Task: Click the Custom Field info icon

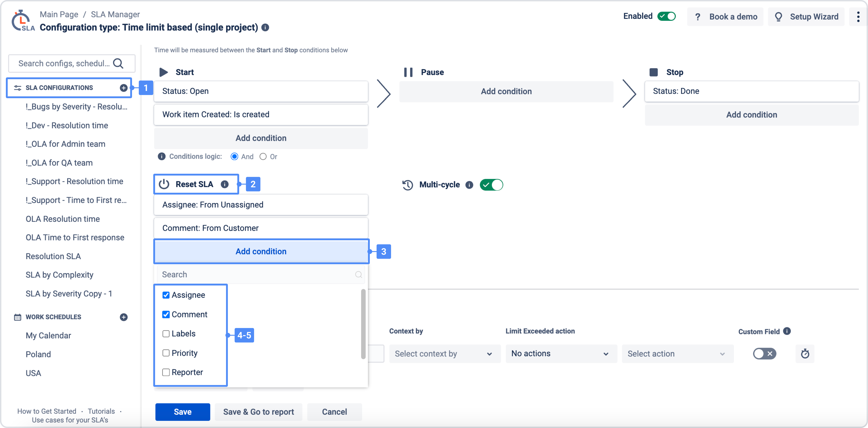Action: 787,331
